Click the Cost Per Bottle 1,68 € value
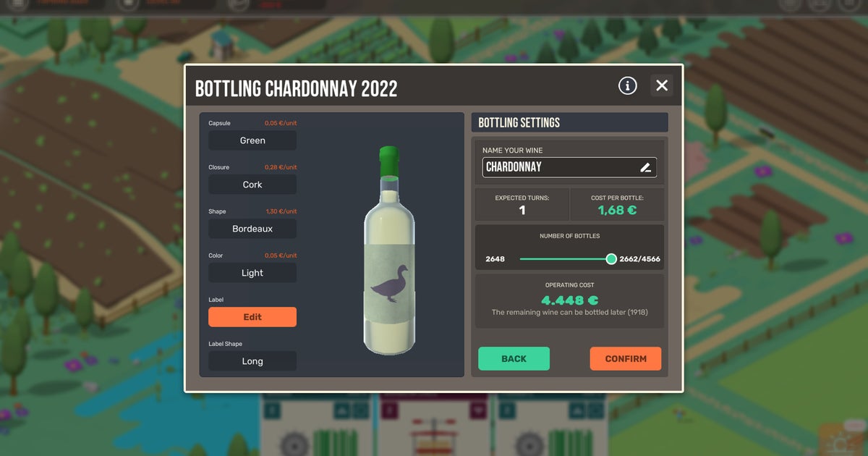The height and width of the screenshot is (456, 868). pos(616,211)
